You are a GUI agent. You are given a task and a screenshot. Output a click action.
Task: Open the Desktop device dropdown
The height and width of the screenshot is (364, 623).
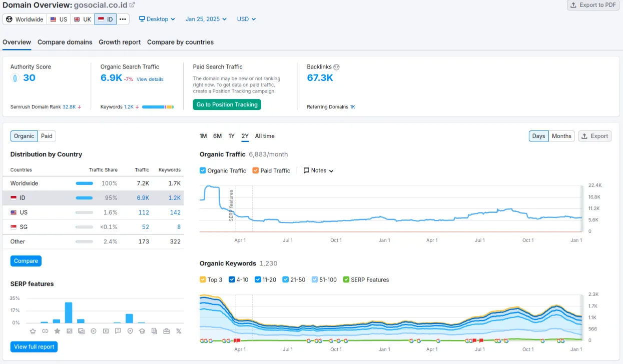click(157, 19)
